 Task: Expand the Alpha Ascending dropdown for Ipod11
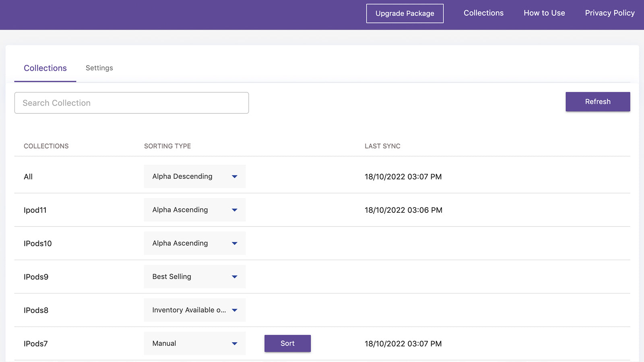click(x=194, y=210)
